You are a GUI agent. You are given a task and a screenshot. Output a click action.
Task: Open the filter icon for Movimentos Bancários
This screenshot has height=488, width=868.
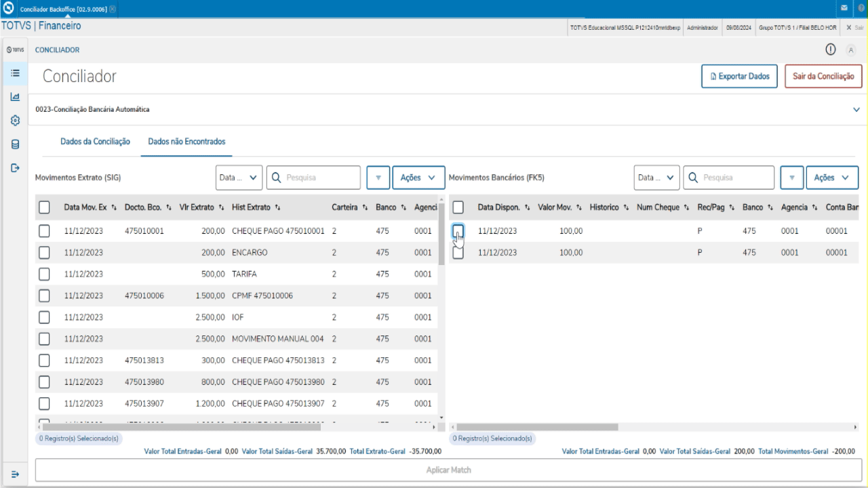click(x=791, y=178)
